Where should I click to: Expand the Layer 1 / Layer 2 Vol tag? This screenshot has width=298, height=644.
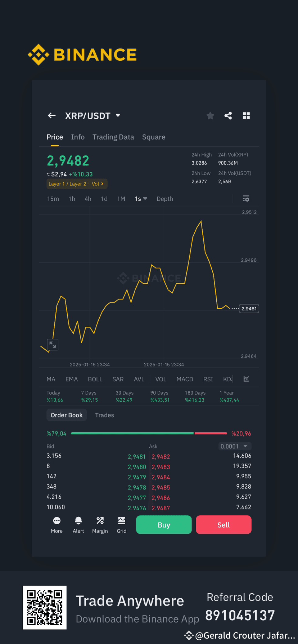point(77,184)
